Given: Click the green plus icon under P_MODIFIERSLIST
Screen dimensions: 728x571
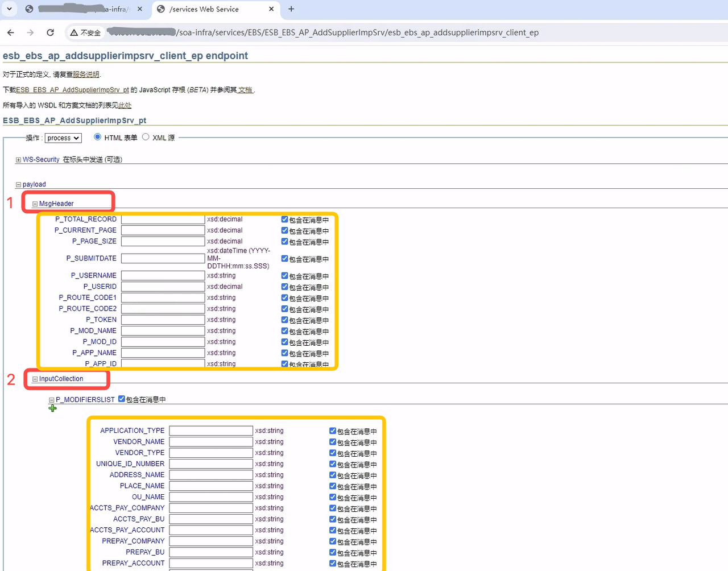Looking at the screenshot, I should 53,408.
